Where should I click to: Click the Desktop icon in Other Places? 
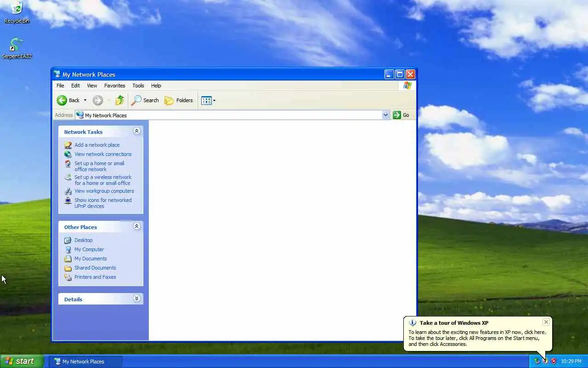point(68,240)
